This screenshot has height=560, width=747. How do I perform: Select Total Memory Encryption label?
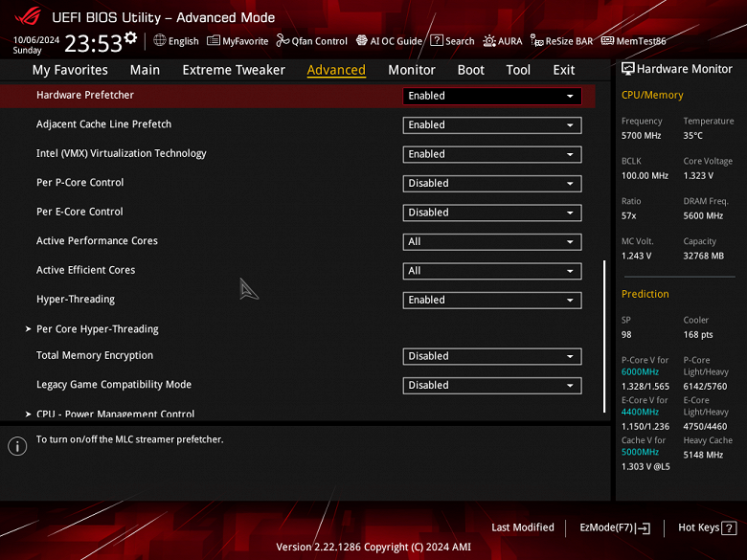point(95,356)
